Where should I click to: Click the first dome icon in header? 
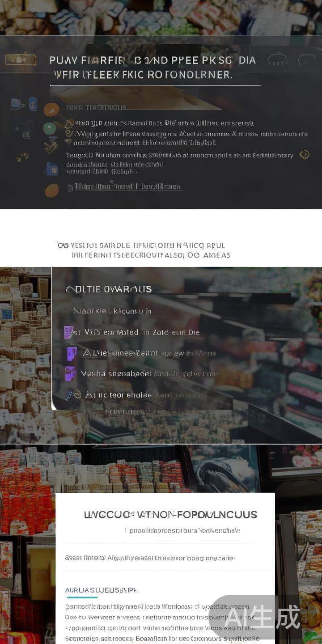click(x=277, y=59)
